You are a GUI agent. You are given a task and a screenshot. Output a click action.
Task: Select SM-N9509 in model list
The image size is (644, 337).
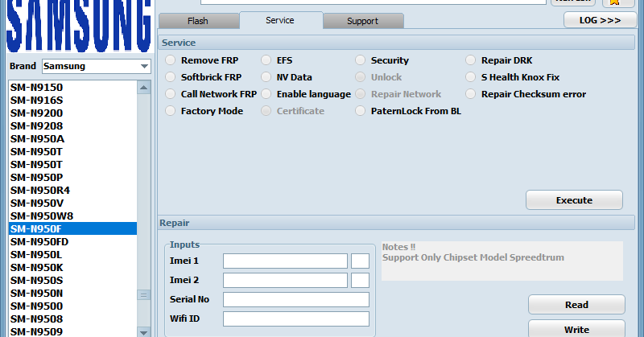(72, 331)
